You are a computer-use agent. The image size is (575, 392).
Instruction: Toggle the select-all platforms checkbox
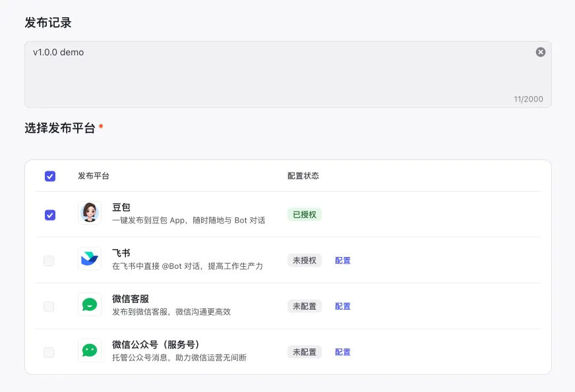coord(50,176)
